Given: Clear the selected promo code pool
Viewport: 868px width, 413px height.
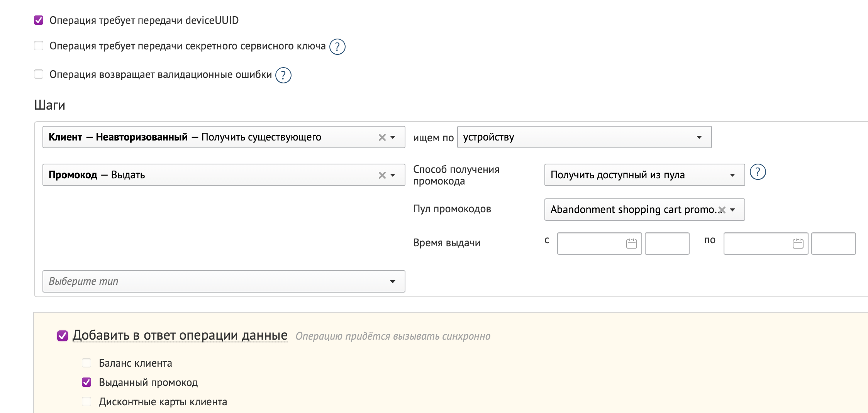Looking at the screenshot, I should click(722, 210).
